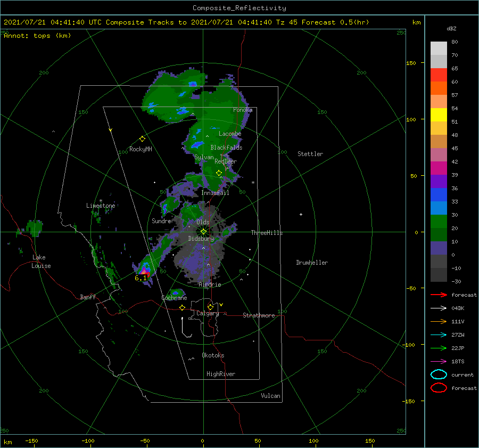The image size is (479, 448).
Task: Click the HighRiver town label
Action: pyautogui.click(x=221, y=374)
